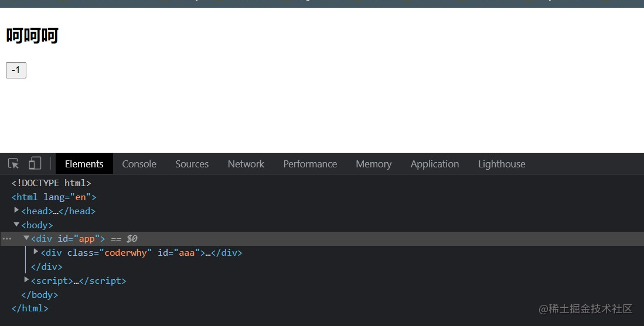The width and height of the screenshot is (644, 326).
Task: Select the closing </html> tag line
Action: tap(30, 308)
